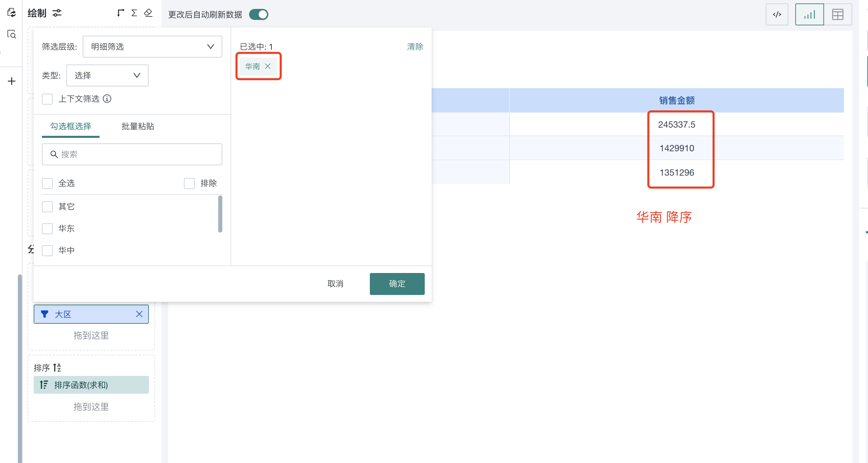Switch to 批量粘贴 tab
The image size is (868, 463).
coord(138,126)
